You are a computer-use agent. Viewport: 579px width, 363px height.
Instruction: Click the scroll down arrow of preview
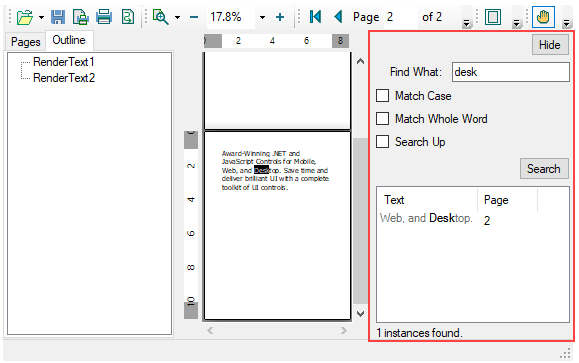coord(360,314)
